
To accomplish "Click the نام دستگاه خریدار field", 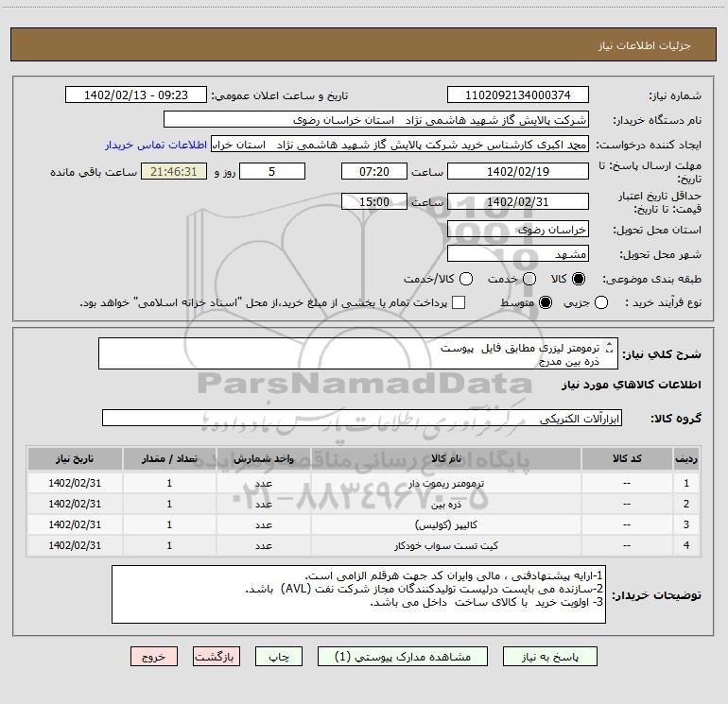I will tap(376, 120).
